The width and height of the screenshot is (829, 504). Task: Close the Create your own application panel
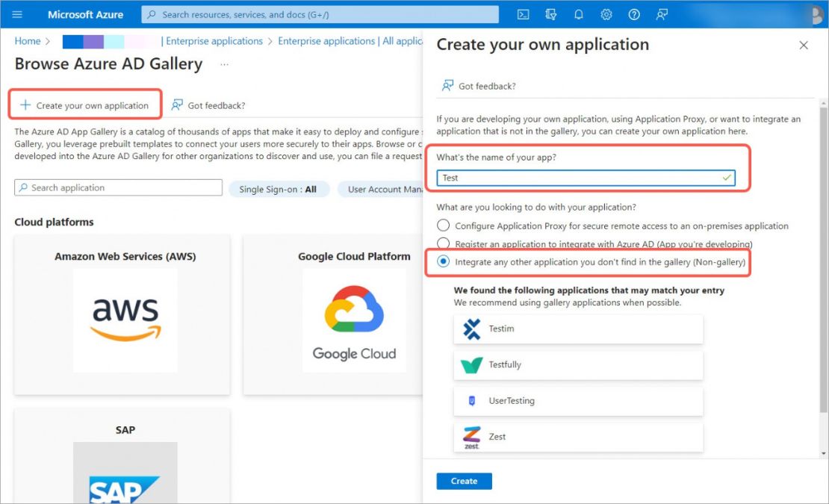(804, 46)
